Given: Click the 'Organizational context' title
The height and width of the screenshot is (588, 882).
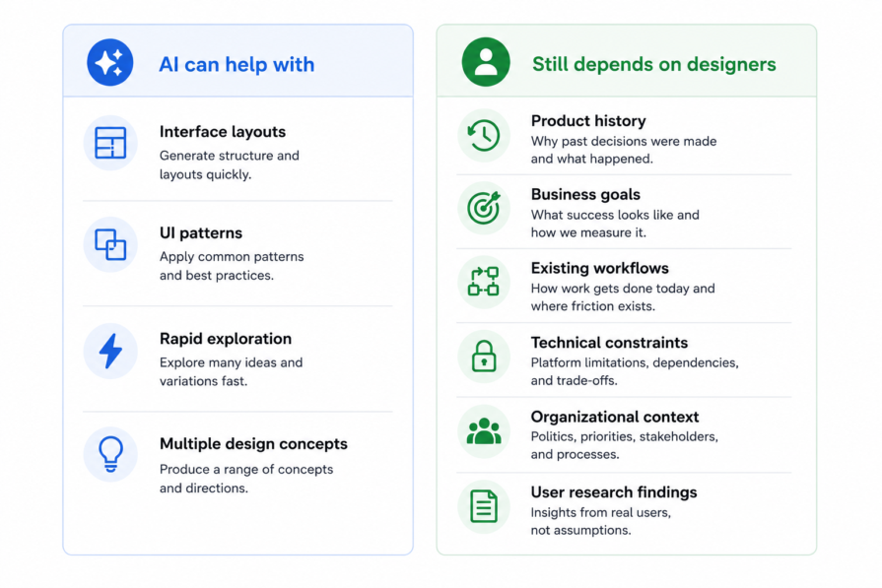Looking at the screenshot, I should (615, 417).
